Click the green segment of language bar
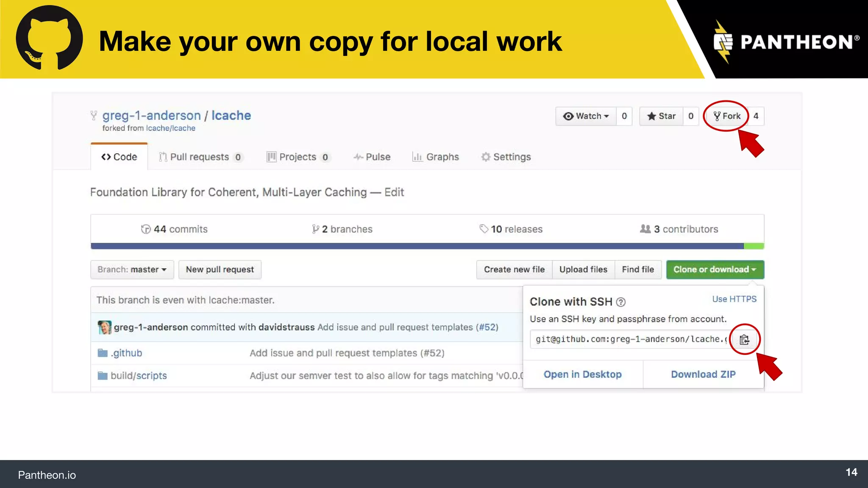Image resolution: width=868 pixels, height=488 pixels. click(754, 246)
